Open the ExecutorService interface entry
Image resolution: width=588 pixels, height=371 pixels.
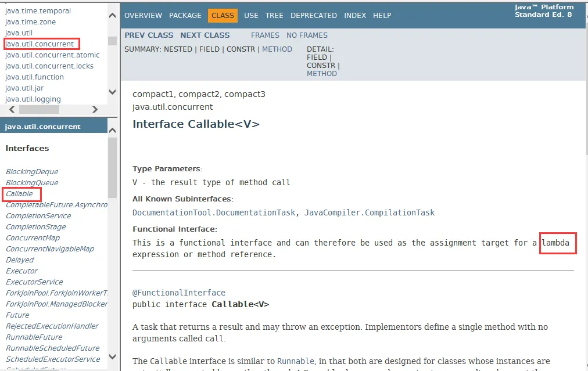pos(34,282)
